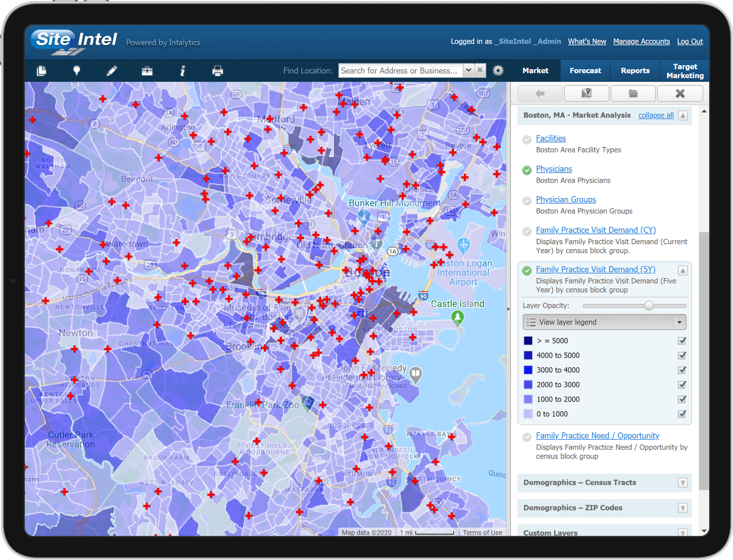Expand the Custom Layers section
The image size is (733, 560).
[683, 532]
